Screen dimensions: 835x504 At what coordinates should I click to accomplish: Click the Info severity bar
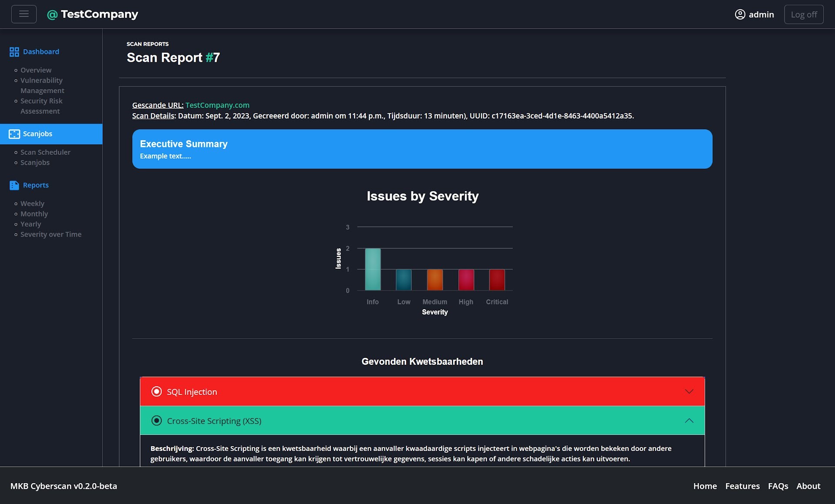click(x=373, y=270)
